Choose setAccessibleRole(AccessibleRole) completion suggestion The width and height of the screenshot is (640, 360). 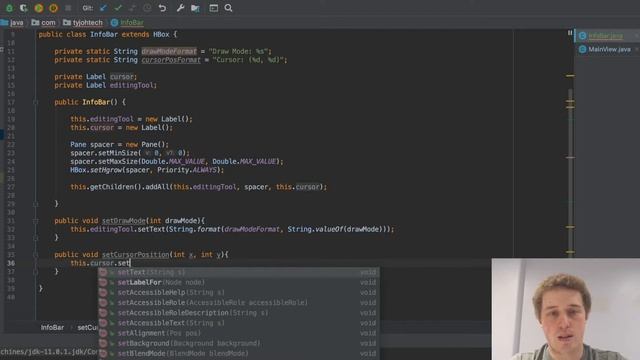[x=239, y=303]
